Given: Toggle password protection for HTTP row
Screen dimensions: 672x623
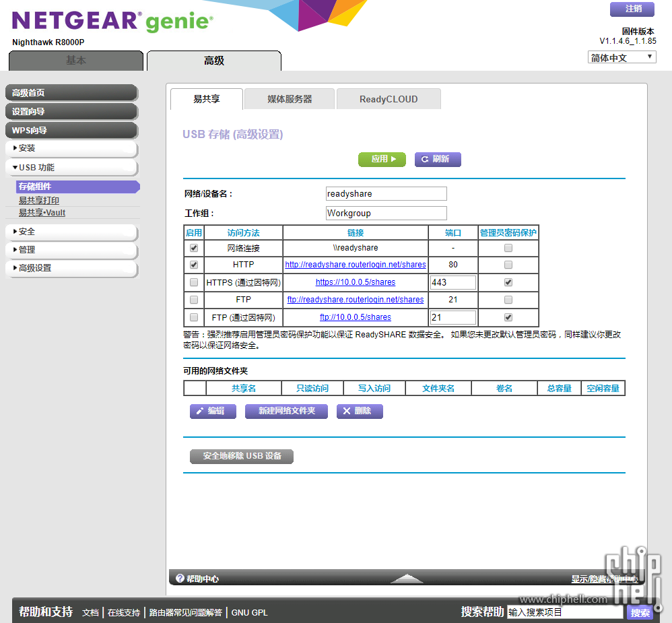Looking at the screenshot, I should tap(508, 265).
